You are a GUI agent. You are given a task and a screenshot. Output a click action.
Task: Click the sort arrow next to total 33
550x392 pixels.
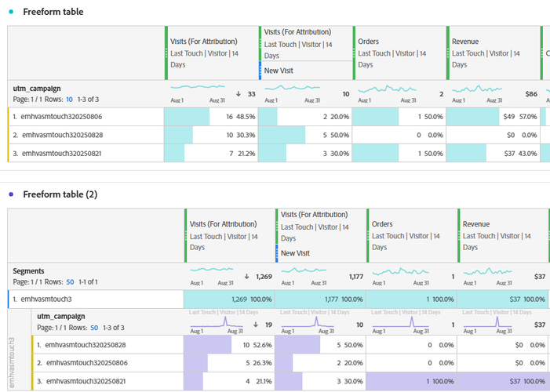(x=239, y=94)
